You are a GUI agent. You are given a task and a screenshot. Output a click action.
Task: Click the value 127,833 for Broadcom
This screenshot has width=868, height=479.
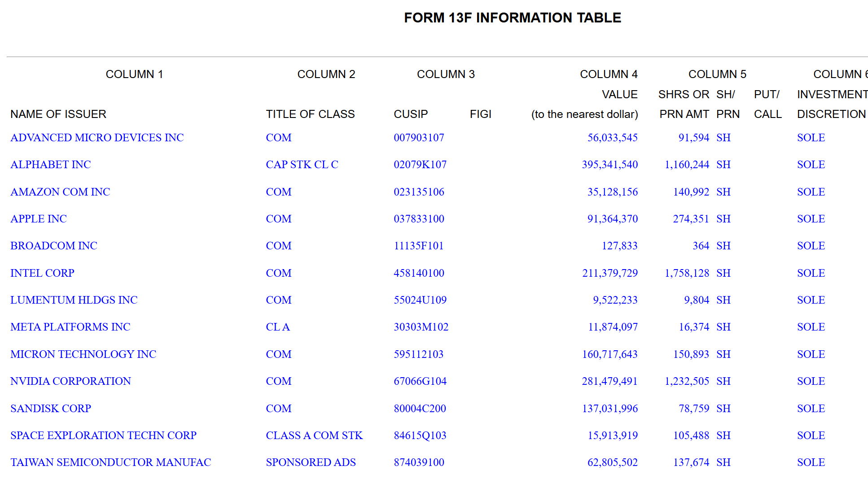pyautogui.click(x=620, y=246)
